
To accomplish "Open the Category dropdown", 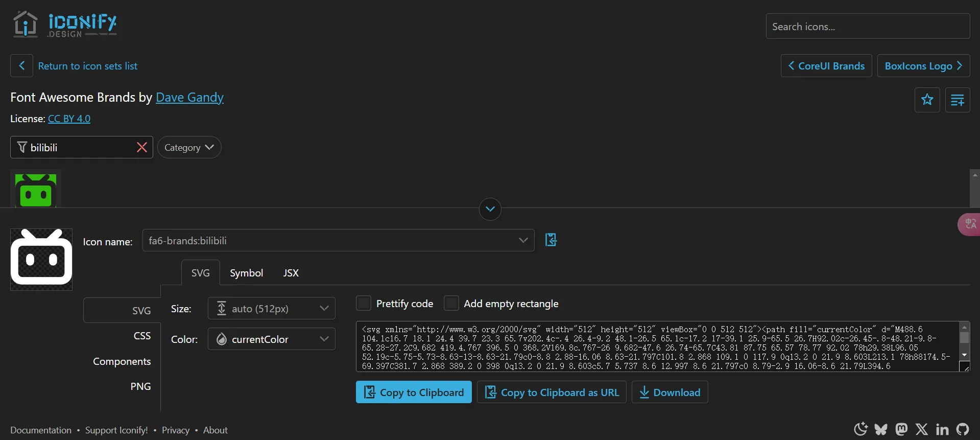I will pos(189,147).
